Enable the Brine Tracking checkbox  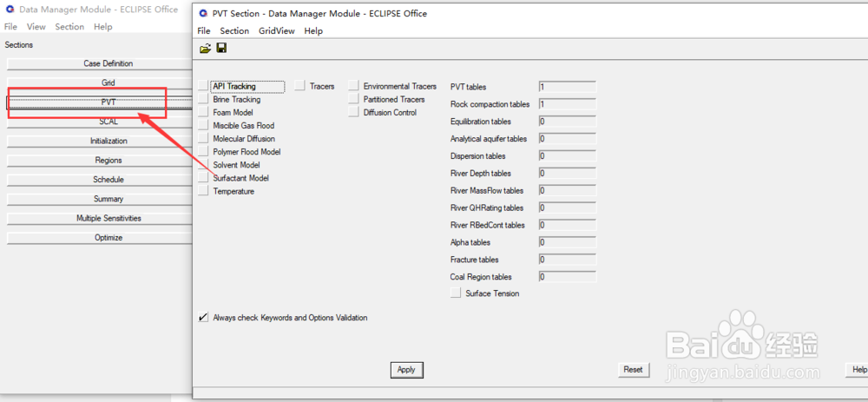coord(203,99)
